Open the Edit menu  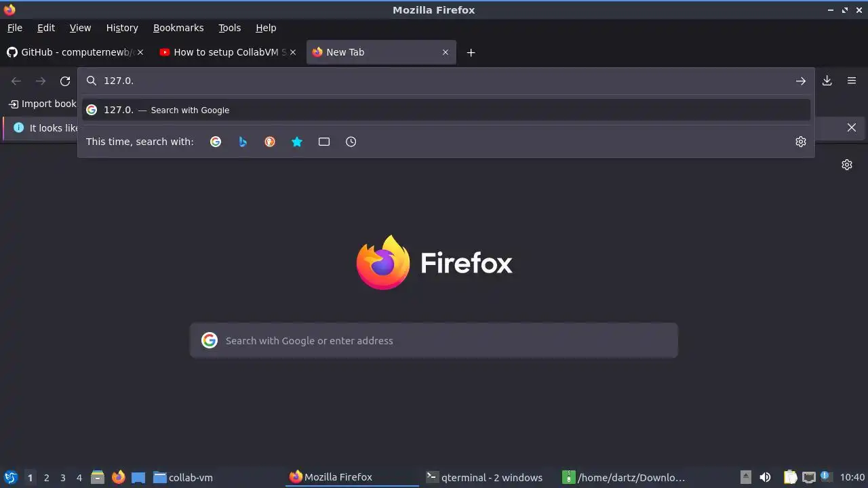[x=46, y=28]
